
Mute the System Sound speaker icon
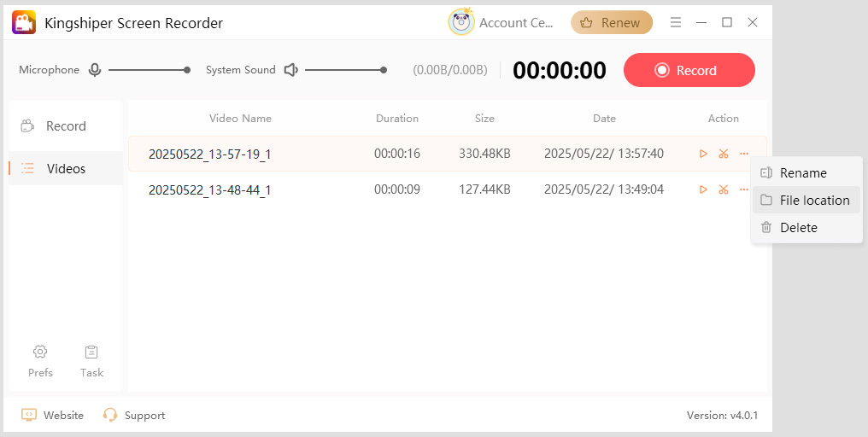pos(291,70)
